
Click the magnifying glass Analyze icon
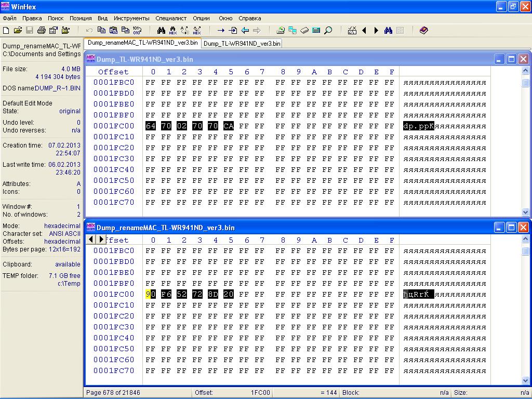(x=328, y=31)
